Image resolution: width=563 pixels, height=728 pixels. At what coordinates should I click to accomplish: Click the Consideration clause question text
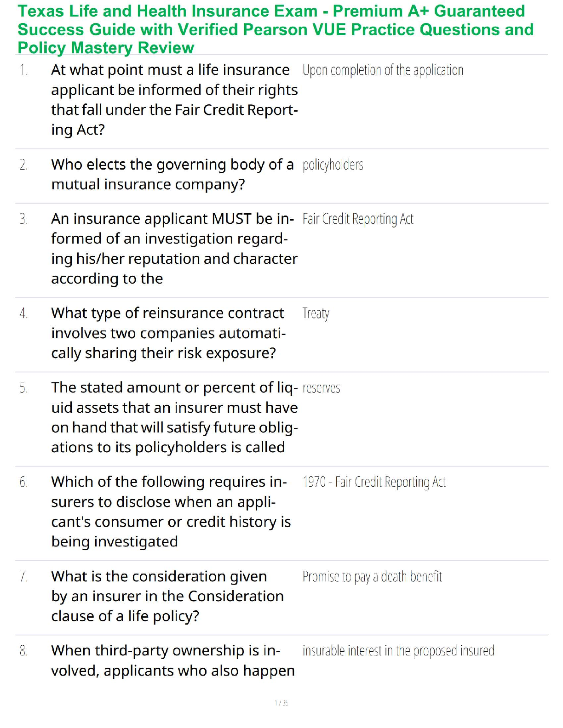pos(167,596)
